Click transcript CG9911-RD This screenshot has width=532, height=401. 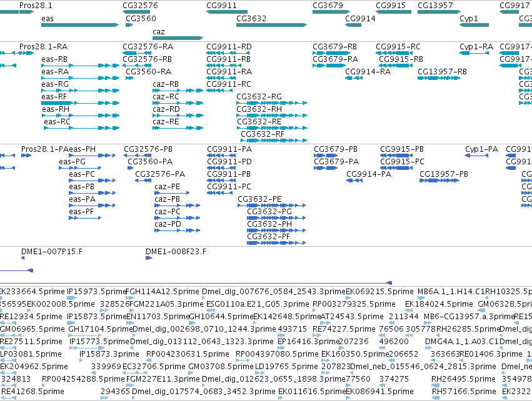pos(229,46)
